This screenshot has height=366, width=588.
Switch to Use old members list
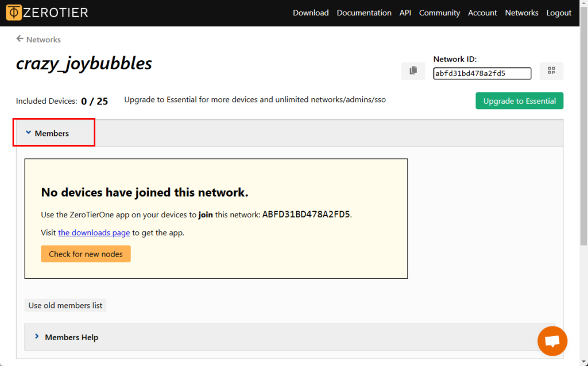point(65,305)
